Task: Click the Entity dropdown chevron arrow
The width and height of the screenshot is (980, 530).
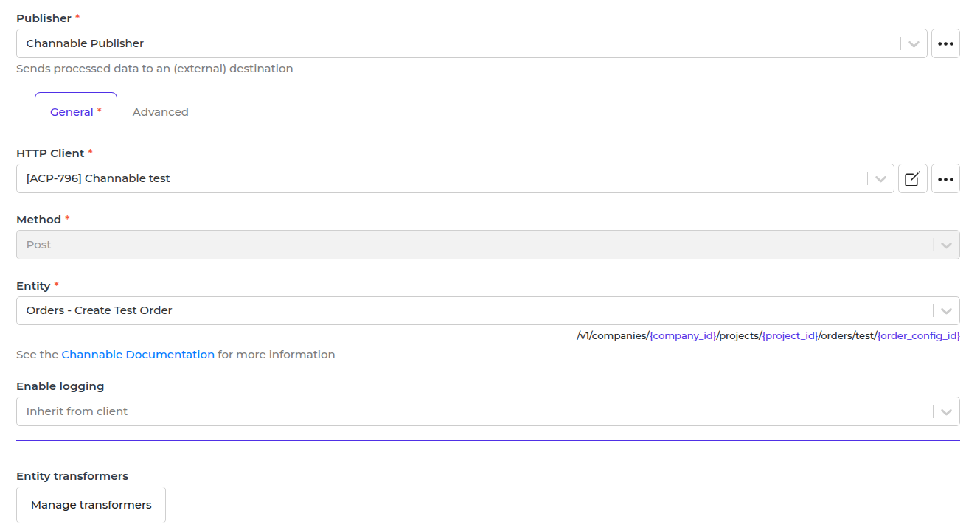Action: pyautogui.click(x=946, y=311)
